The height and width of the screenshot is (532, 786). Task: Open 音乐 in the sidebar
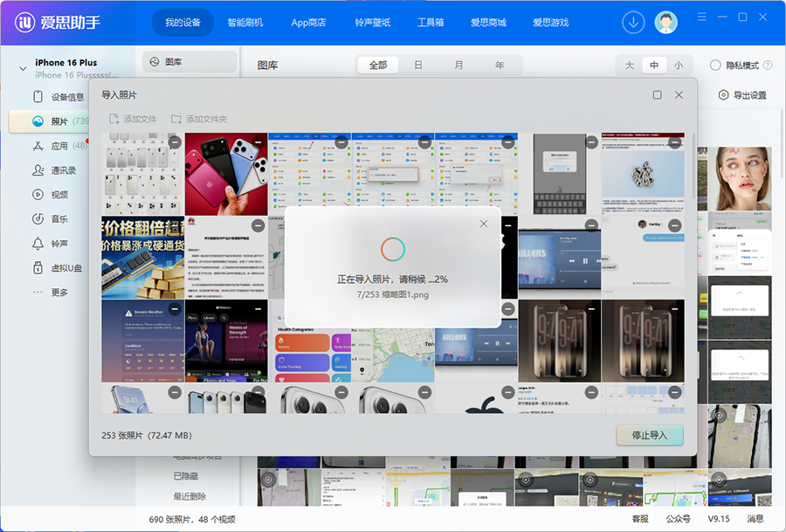coord(50,219)
